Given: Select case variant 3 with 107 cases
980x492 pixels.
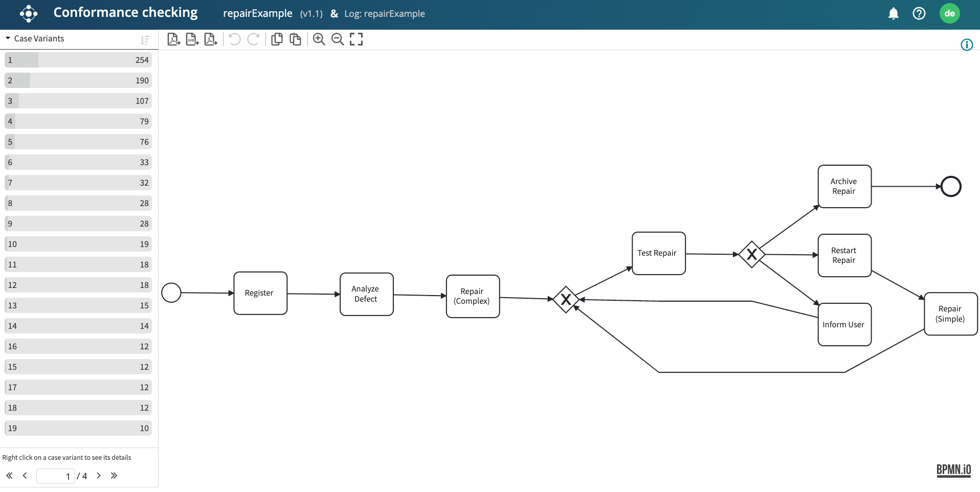Looking at the screenshot, I should pyautogui.click(x=78, y=101).
